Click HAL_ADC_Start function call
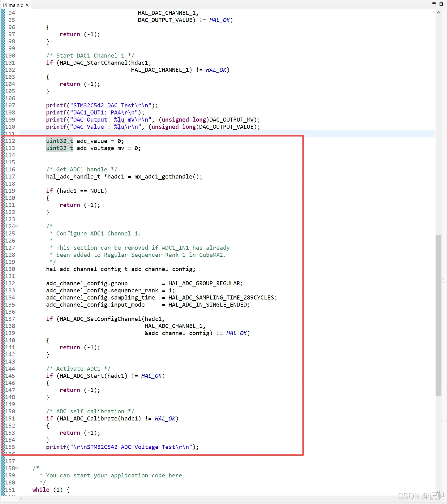 [82, 376]
